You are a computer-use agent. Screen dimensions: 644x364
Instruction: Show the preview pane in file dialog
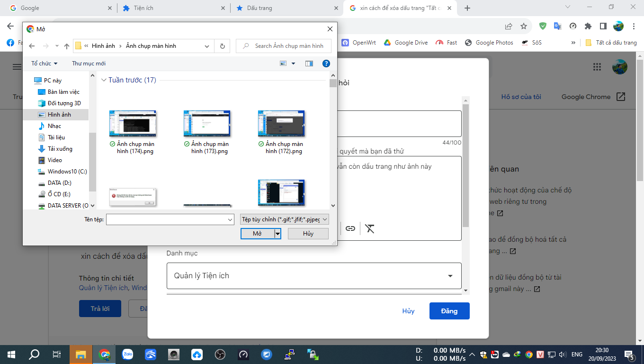click(x=309, y=63)
